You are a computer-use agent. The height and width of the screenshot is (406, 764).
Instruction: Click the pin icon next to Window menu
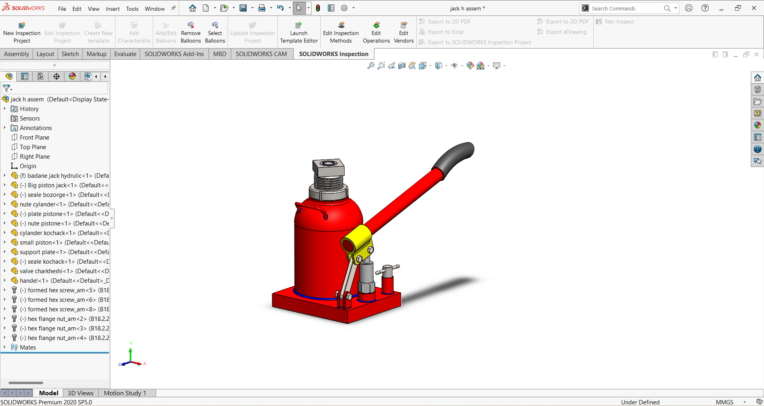173,8
